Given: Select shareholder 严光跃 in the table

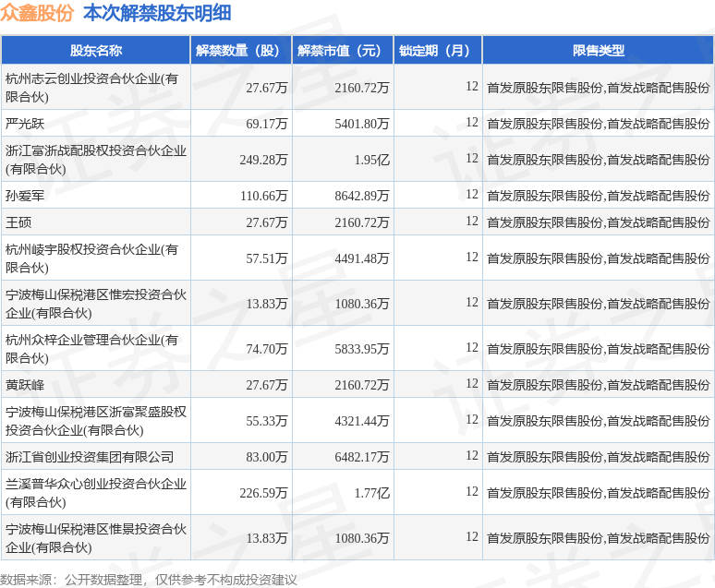Looking at the screenshot, I should point(25,123).
